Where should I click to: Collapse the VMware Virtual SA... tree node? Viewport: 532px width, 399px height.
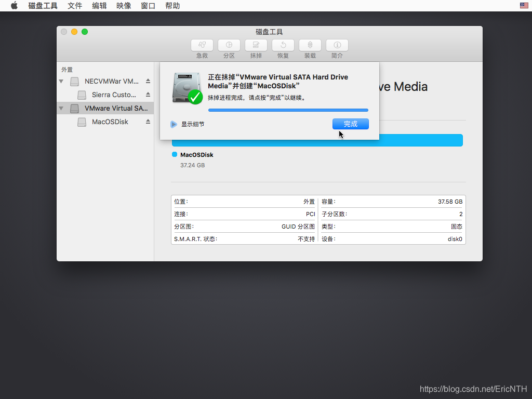[x=61, y=109]
